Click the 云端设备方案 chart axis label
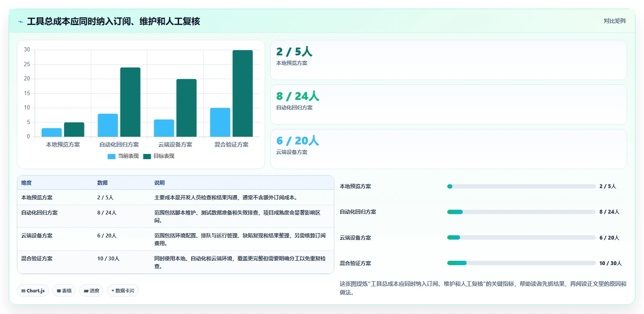 pyautogui.click(x=175, y=144)
